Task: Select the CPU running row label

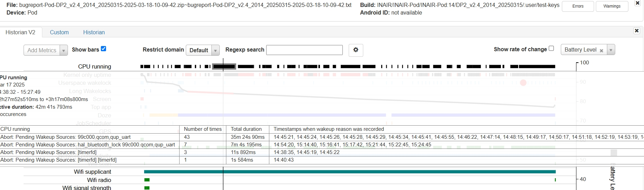Action: (x=95, y=66)
